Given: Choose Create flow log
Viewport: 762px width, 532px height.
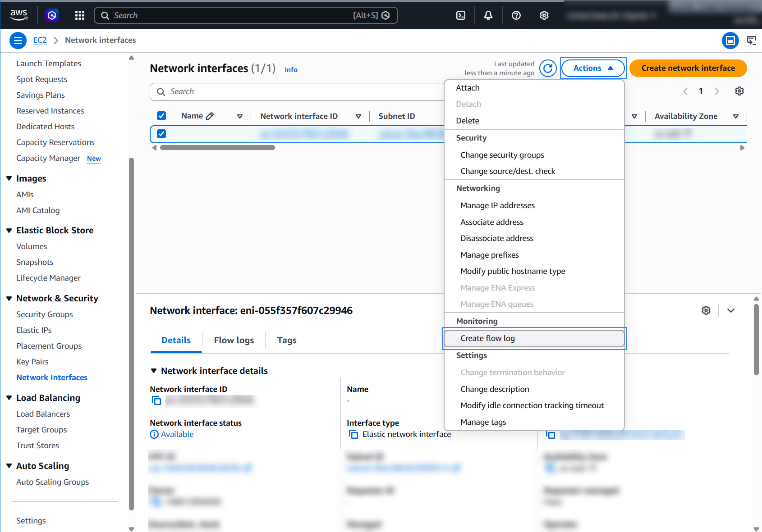Looking at the screenshot, I should [534, 338].
